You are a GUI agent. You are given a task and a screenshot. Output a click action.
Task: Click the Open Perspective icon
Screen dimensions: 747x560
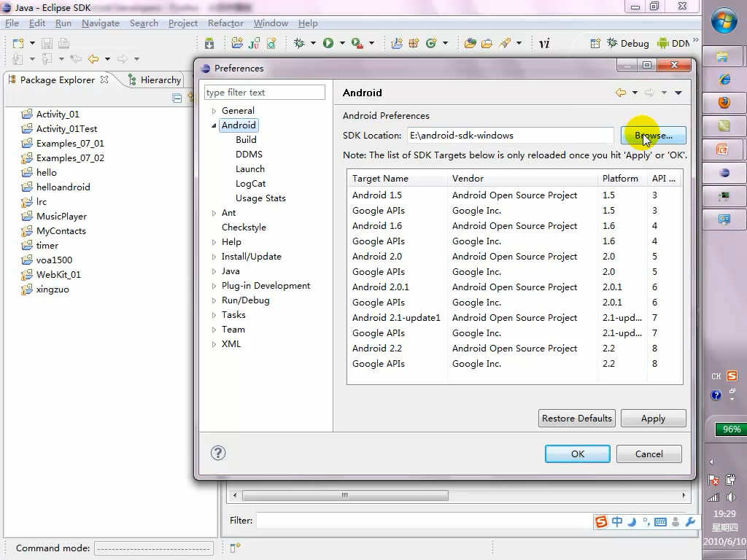[595, 44]
